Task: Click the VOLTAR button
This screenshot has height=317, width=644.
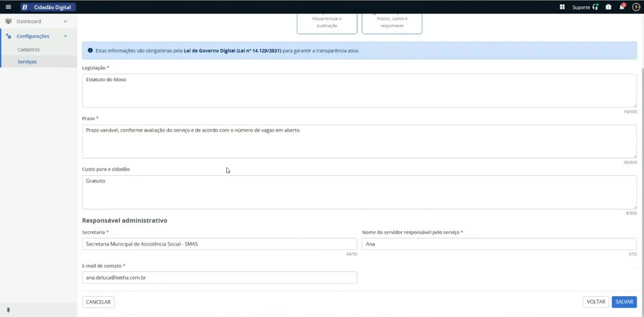Action: [596, 302]
